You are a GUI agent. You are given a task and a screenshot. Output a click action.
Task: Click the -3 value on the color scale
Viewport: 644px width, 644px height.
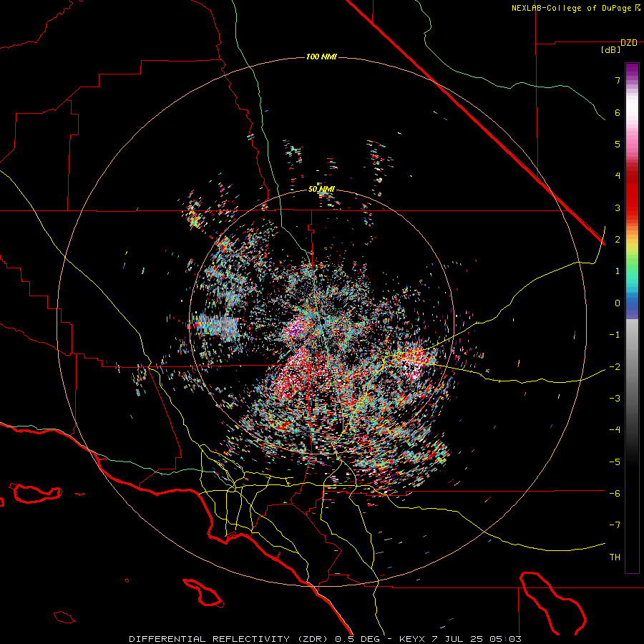point(615,399)
